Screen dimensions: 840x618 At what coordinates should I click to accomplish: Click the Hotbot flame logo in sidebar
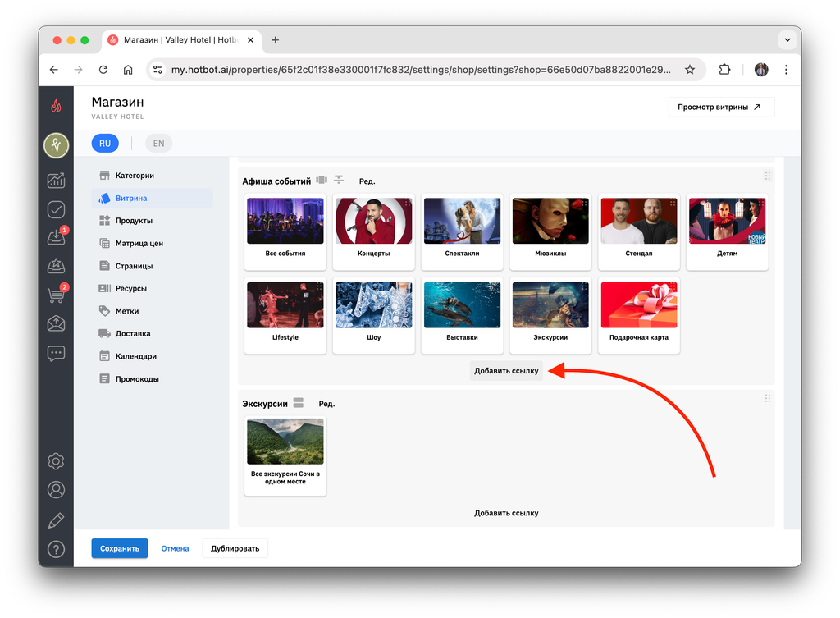(x=56, y=106)
